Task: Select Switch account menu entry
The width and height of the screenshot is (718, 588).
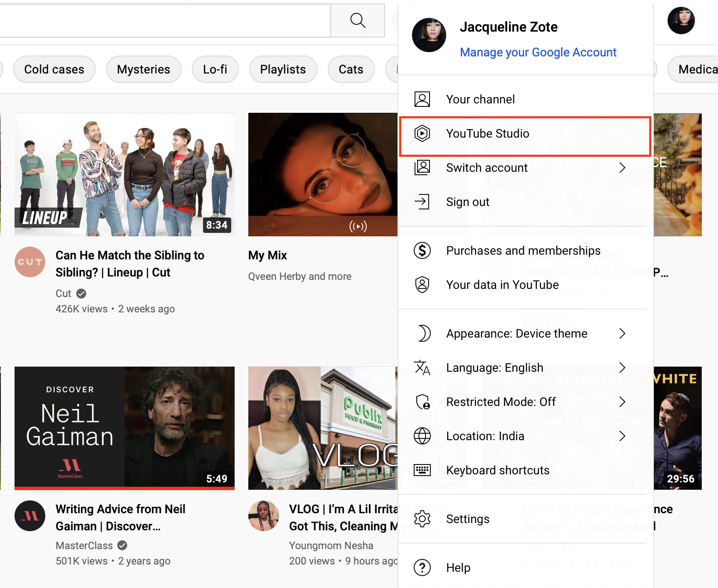Action: point(525,168)
